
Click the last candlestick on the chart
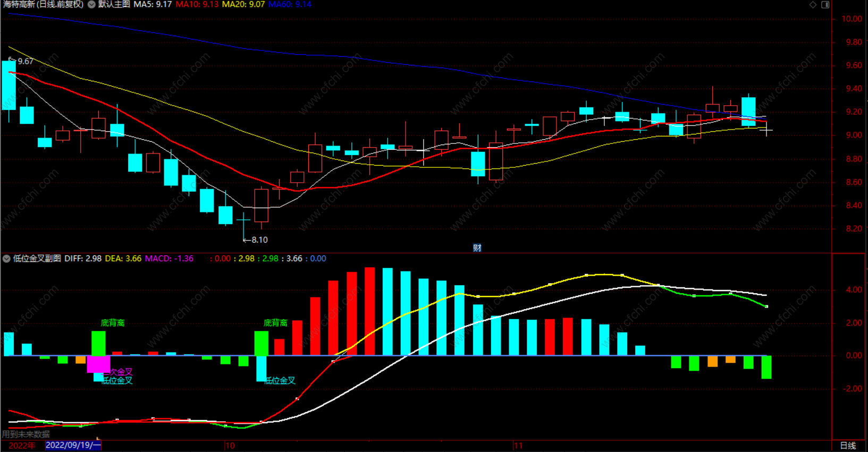(x=766, y=129)
